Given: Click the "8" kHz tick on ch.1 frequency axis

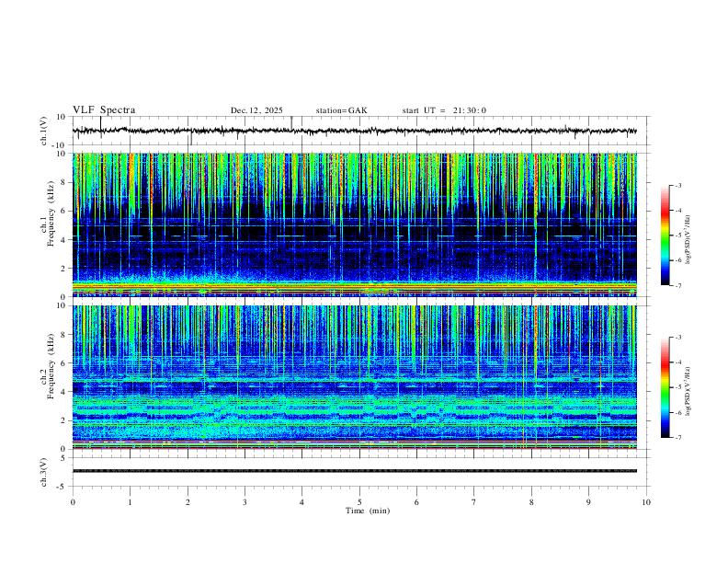Looking at the screenshot, I should point(64,182).
